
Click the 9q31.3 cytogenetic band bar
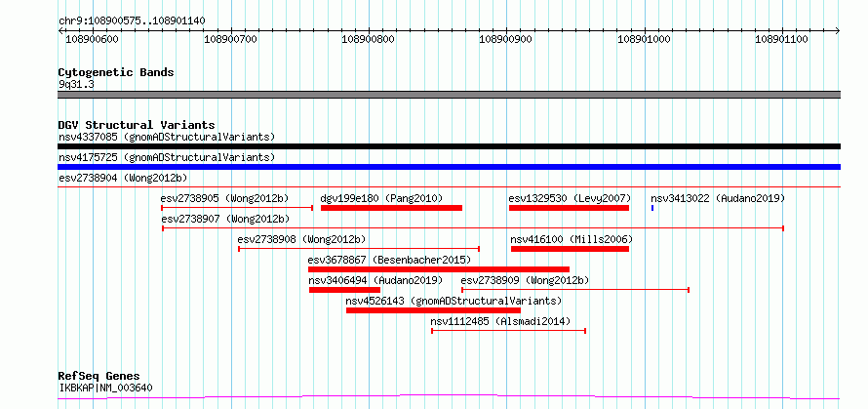(x=449, y=95)
